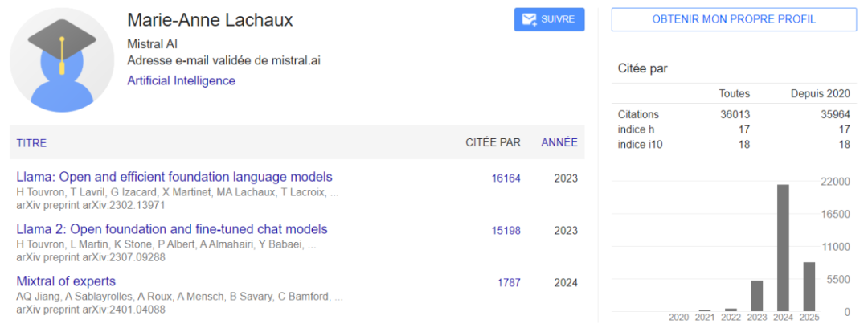Click the 2023 bar in citation chart

pyautogui.click(x=757, y=296)
